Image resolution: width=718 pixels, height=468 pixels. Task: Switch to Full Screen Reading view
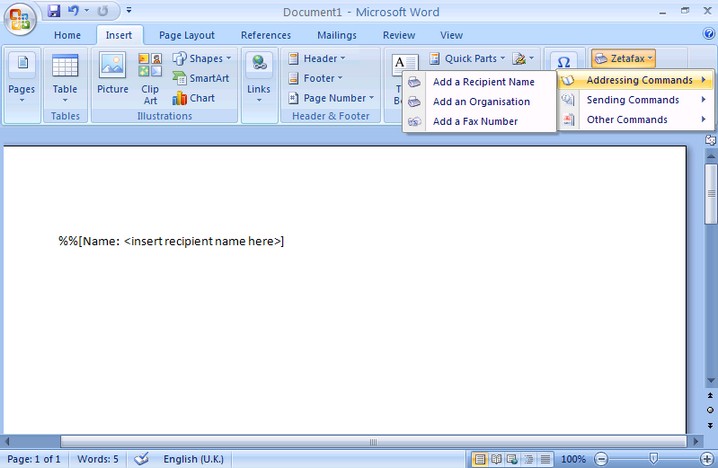[x=496, y=458]
